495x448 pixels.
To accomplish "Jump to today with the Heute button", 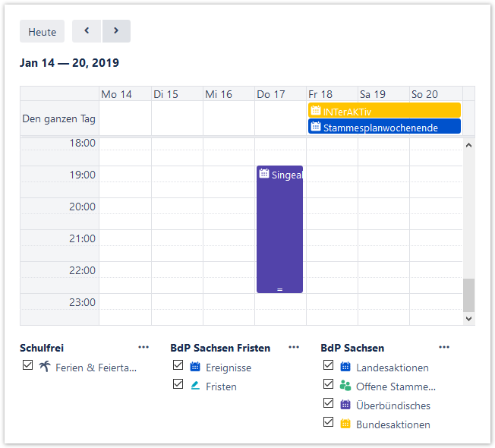I will (x=43, y=32).
